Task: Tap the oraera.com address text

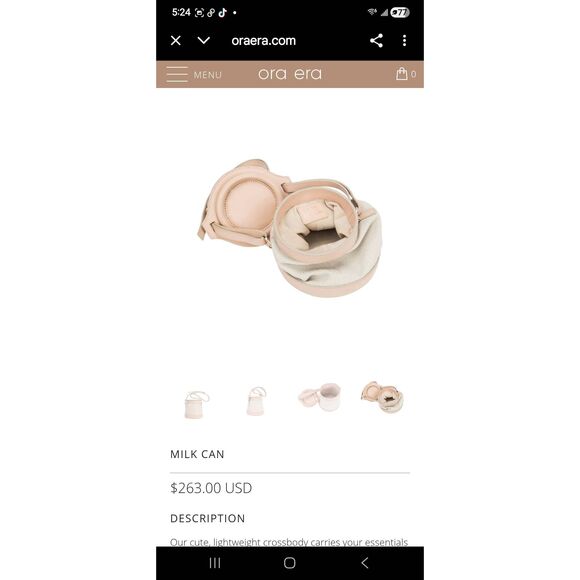Action: (x=263, y=41)
